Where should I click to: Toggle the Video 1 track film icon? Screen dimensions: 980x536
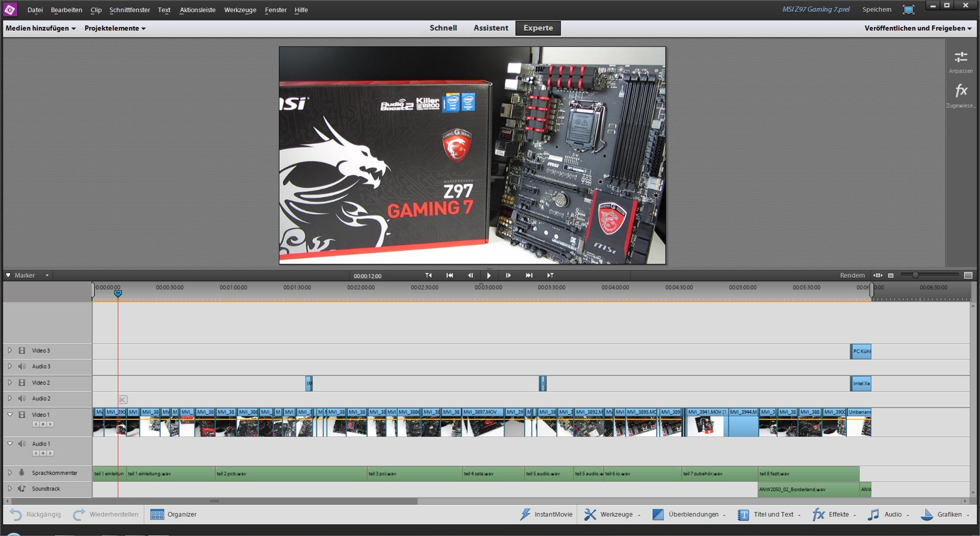(22, 415)
